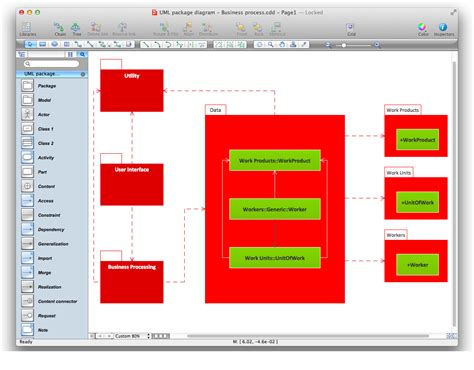474x370 pixels.
Task: Click the Reverse link toolbar icon
Action: 123,29
